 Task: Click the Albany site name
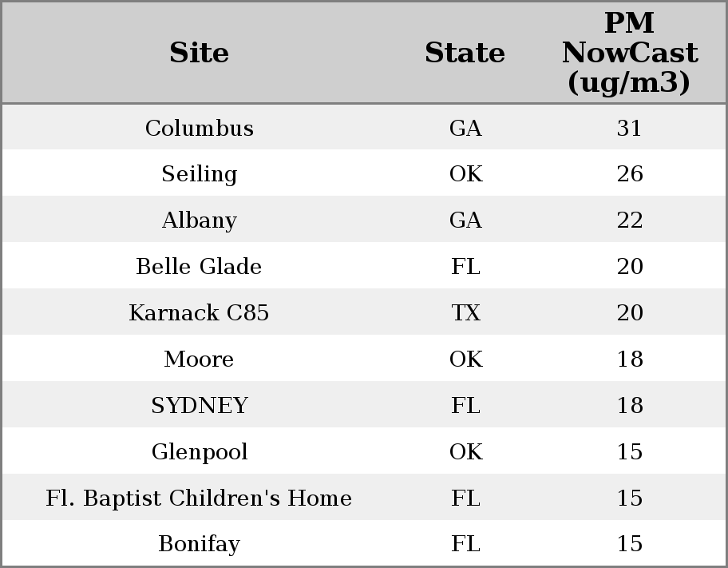[x=199, y=220]
